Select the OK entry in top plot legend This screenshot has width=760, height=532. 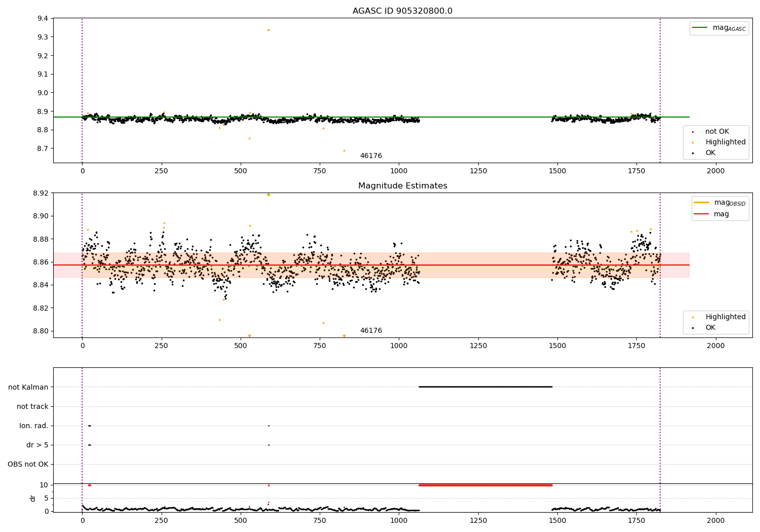pos(710,153)
